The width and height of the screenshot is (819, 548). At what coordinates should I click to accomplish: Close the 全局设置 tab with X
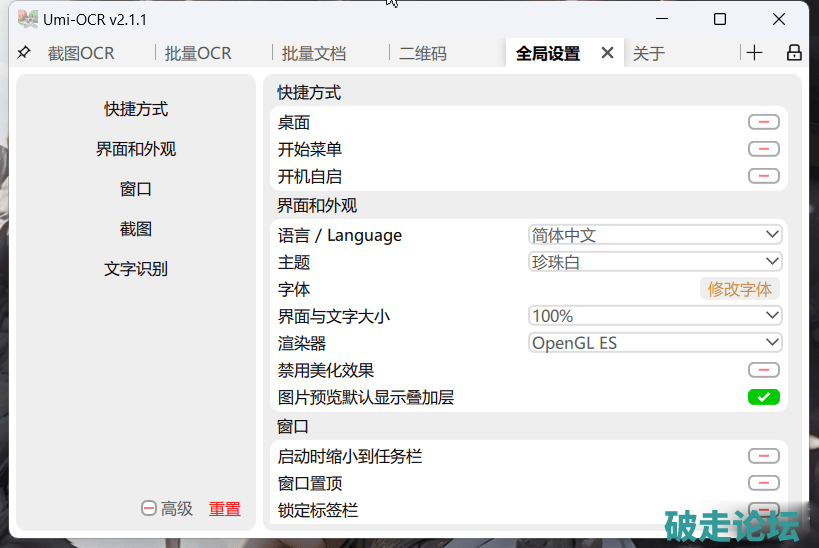click(607, 53)
